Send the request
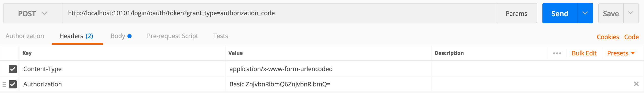 coord(560,13)
